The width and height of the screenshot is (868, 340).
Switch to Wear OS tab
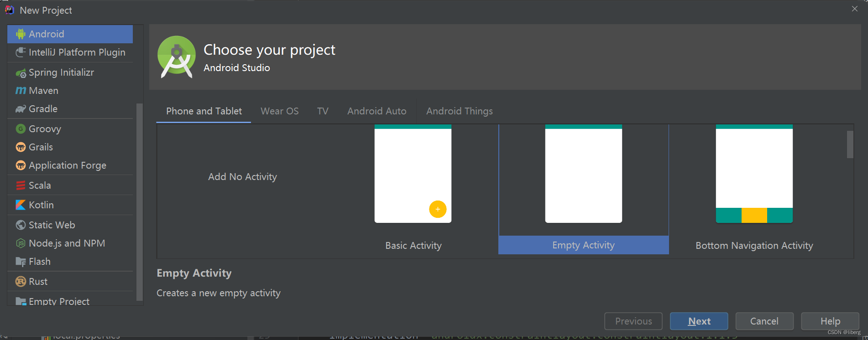pos(279,111)
